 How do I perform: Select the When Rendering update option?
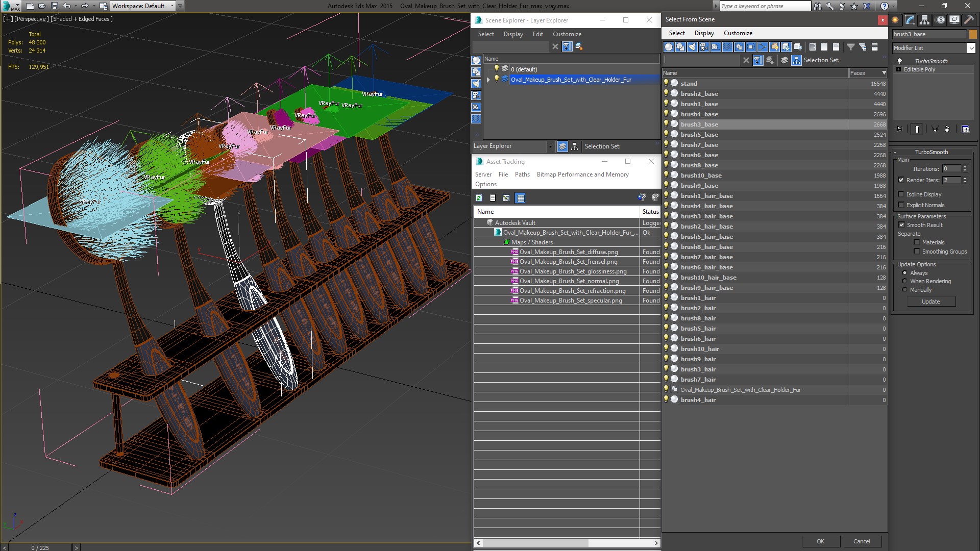coord(905,281)
